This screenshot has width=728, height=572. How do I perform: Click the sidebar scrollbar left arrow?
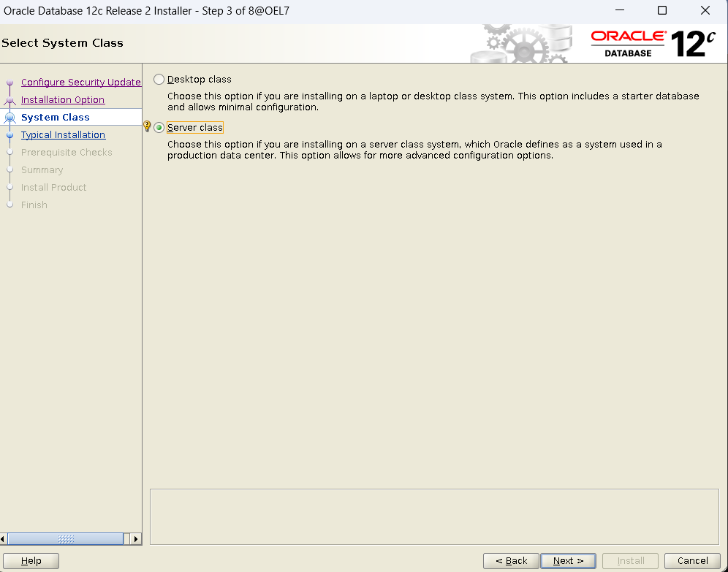3,539
